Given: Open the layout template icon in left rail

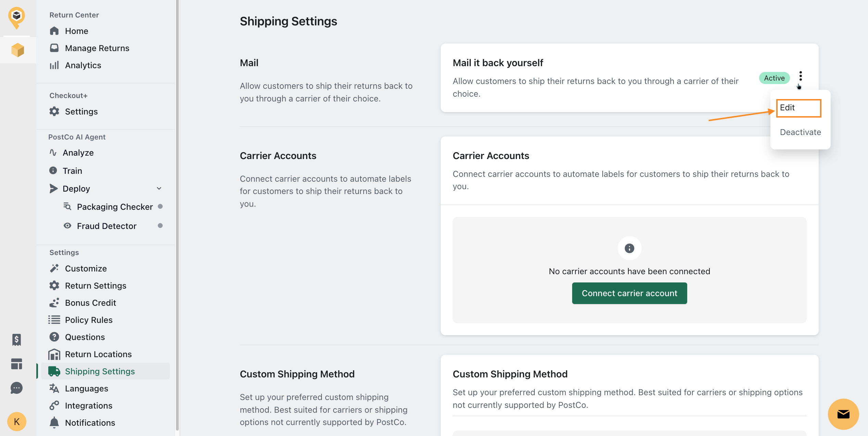Looking at the screenshot, I should pyautogui.click(x=16, y=364).
